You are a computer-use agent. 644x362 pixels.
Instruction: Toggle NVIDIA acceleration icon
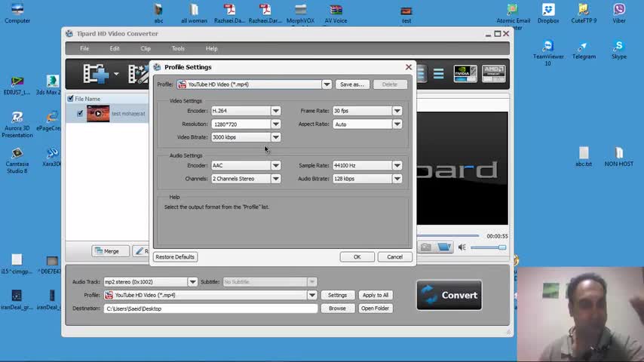coord(465,74)
